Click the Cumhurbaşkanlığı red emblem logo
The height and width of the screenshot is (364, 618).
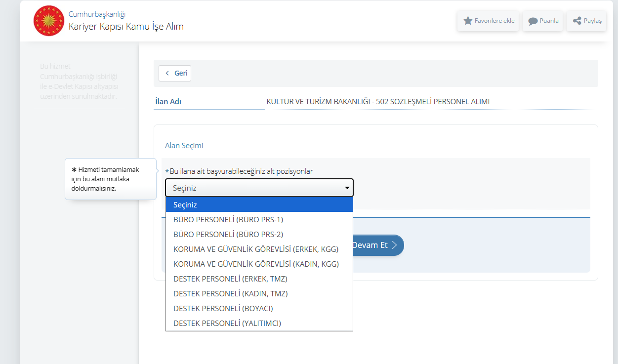tap(49, 21)
